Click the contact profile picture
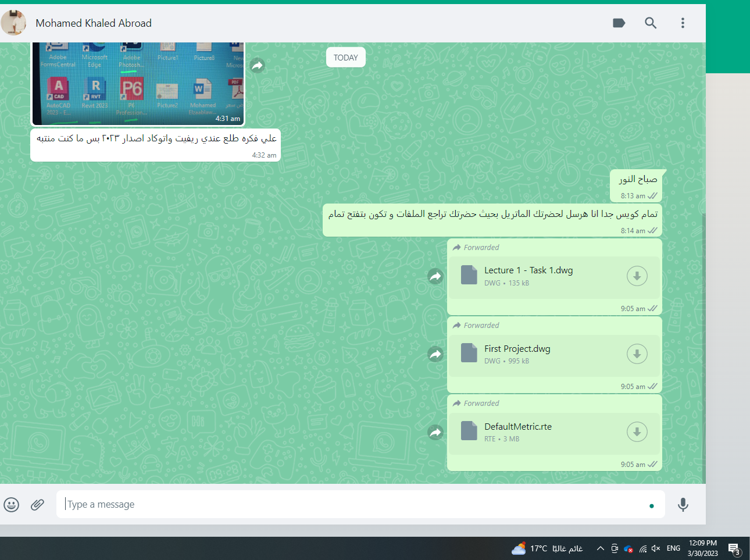 click(13, 23)
